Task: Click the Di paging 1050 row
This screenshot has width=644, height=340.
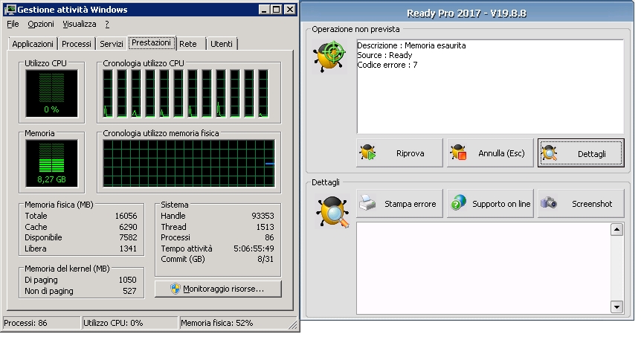Action: coord(80,280)
